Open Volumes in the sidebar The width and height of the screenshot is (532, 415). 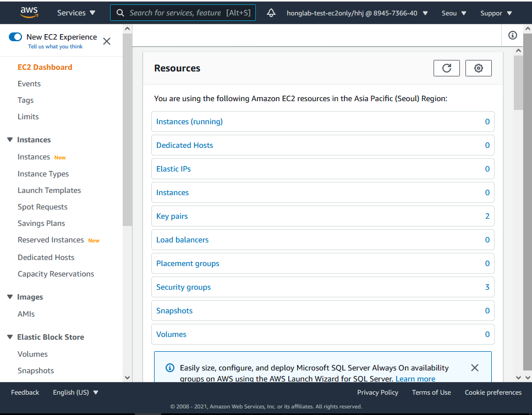point(32,354)
